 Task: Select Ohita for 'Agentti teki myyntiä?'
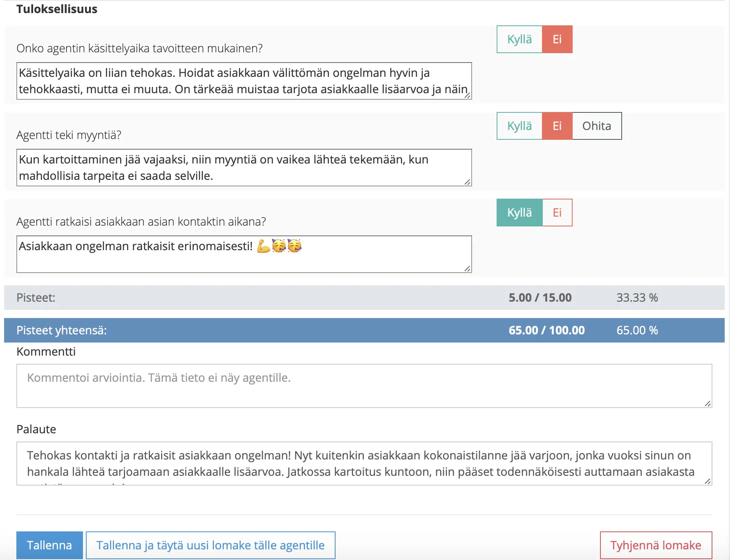[596, 126]
